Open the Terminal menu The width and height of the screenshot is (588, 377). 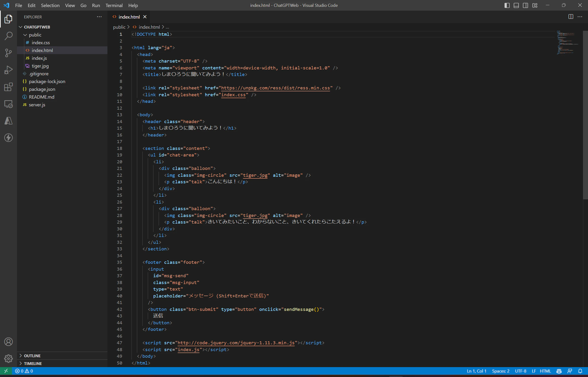(x=114, y=5)
